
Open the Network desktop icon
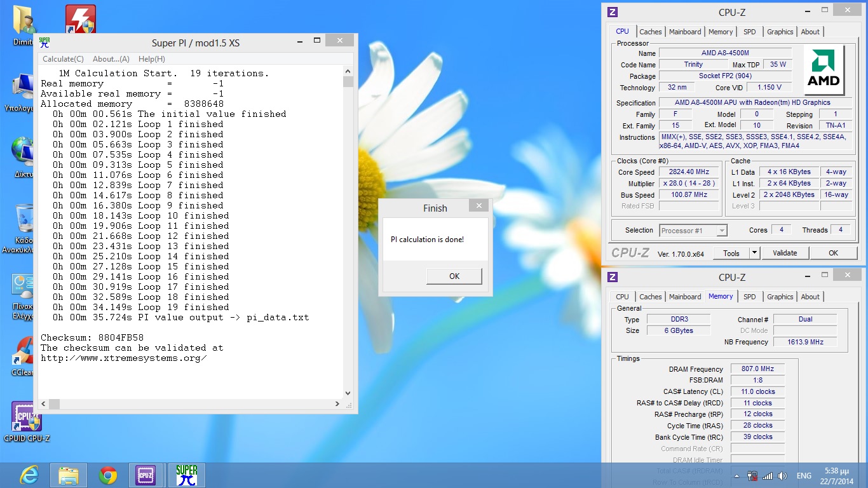tap(24, 158)
